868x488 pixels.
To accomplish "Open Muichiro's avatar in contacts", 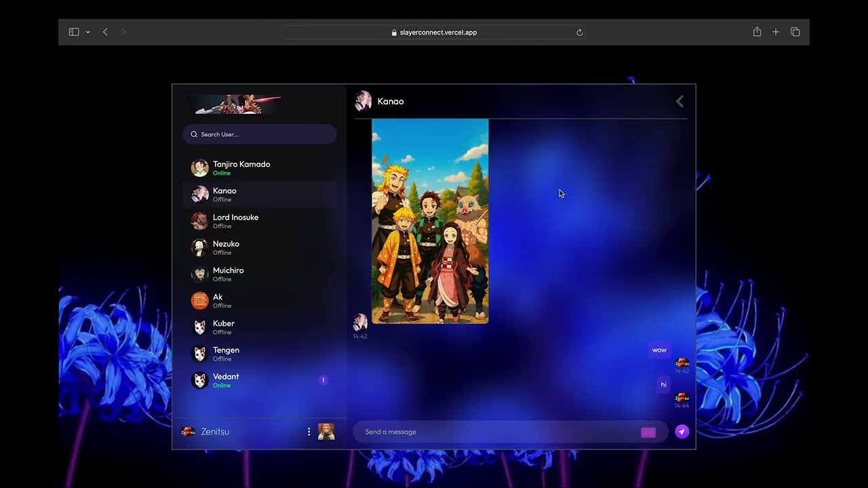I will click(199, 274).
